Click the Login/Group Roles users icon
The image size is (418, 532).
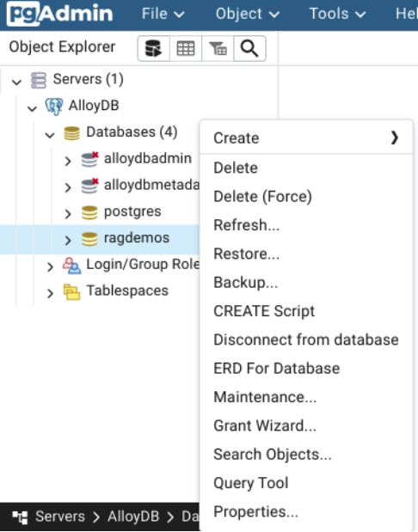pyautogui.click(x=71, y=266)
